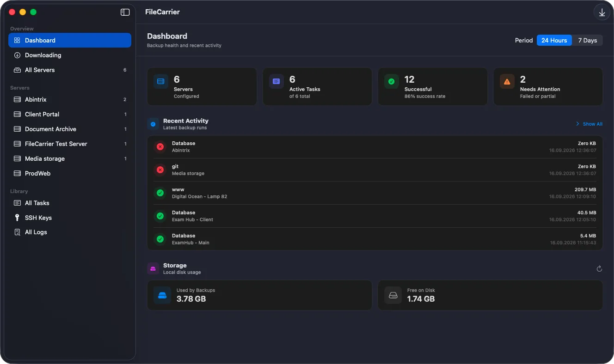The image size is (614, 364).
Task: Click the failed status icon for git backup
Action: click(x=160, y=170)
